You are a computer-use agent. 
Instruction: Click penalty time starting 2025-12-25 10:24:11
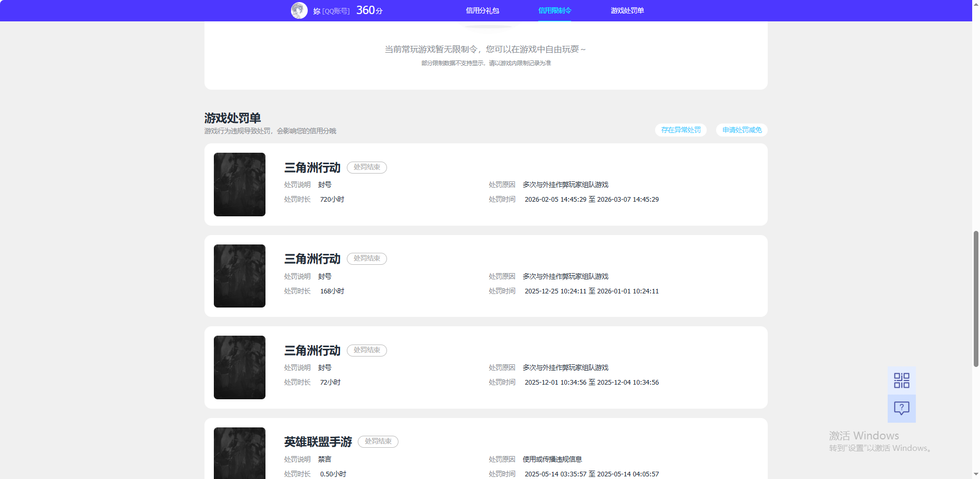point(591,291)
